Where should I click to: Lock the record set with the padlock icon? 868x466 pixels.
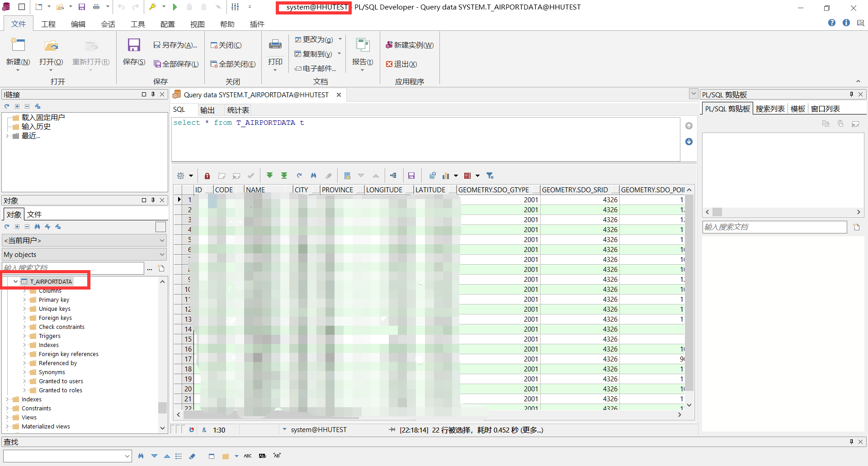tap(207, 176)
